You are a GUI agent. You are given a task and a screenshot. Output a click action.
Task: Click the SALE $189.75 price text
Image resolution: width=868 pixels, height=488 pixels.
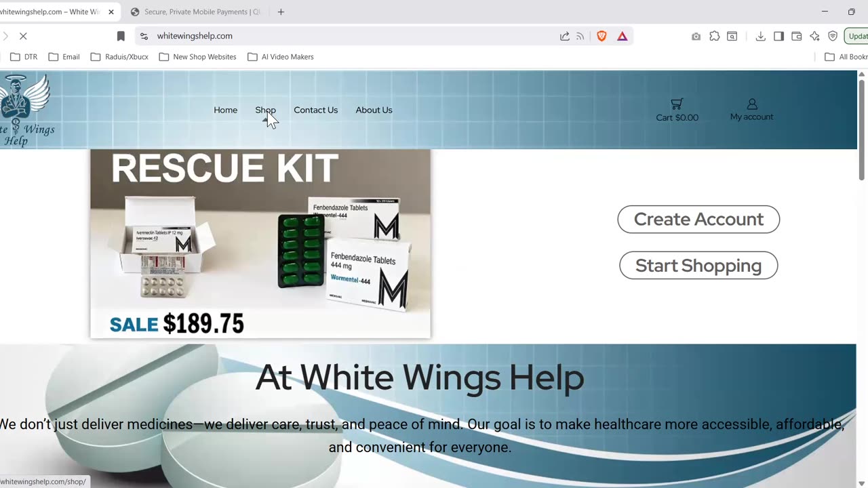(x=176, y=324)
